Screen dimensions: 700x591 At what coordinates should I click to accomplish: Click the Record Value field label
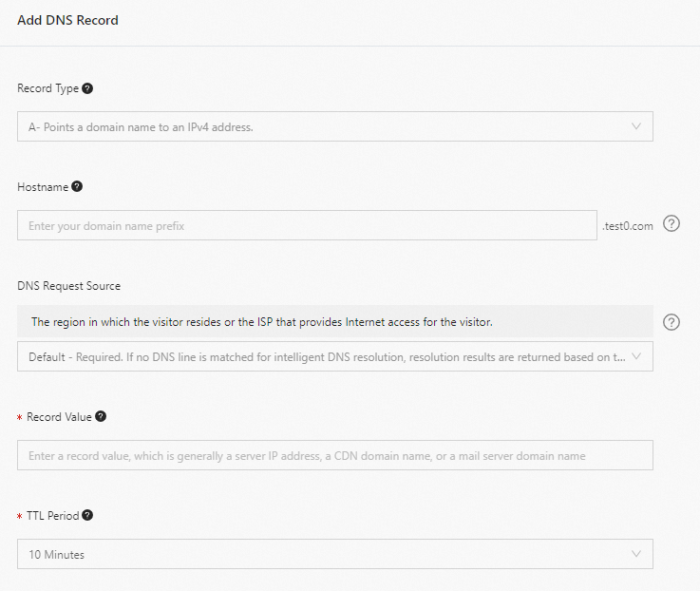[59, 417]
